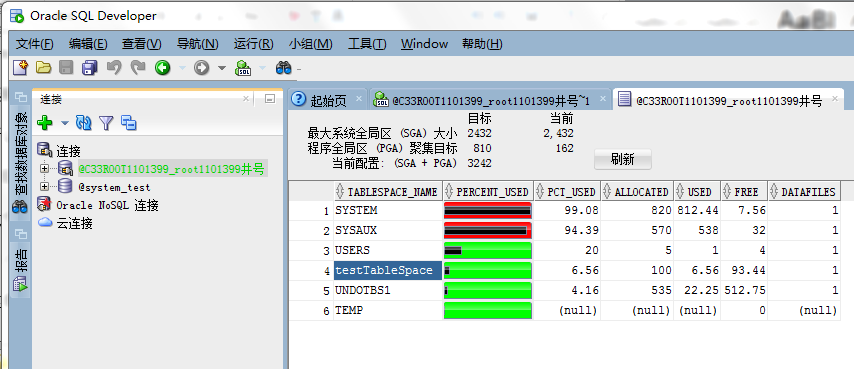The image size is (854, 369).
Task: Expand the C33ROOT1101399 connection node
Action: click(x=45, y=169)
